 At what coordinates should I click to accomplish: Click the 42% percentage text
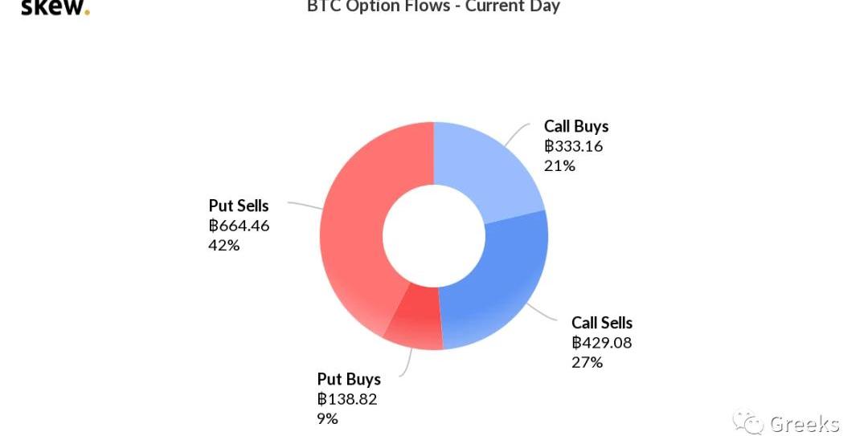224,245
